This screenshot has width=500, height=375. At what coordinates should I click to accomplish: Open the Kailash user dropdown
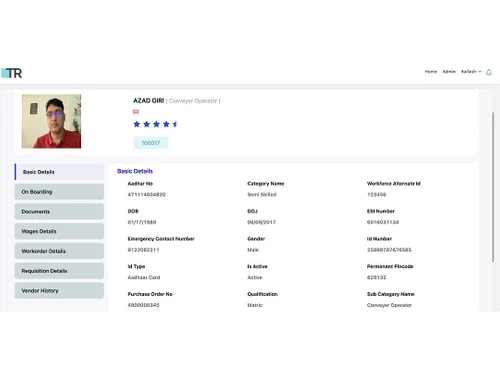(x=471, y=72)
